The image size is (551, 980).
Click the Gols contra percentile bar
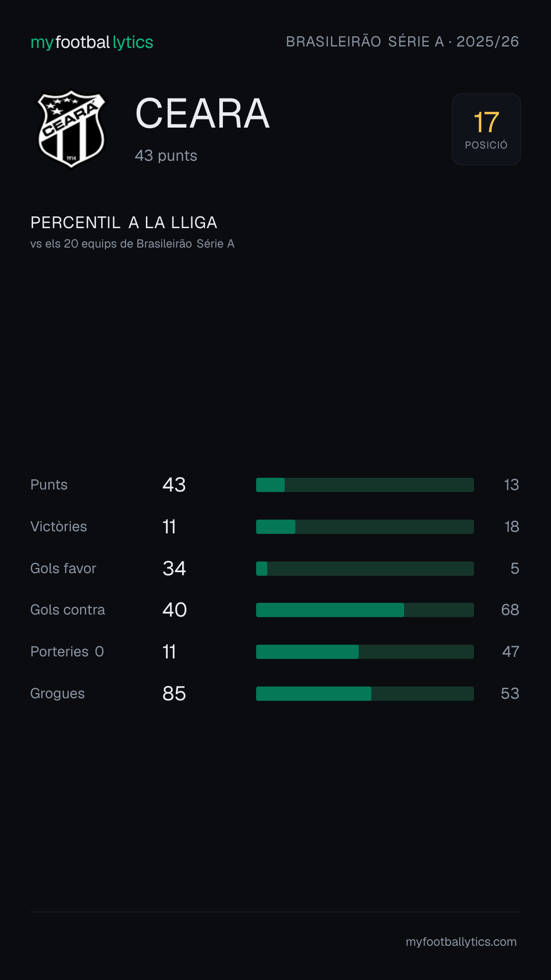365,610
